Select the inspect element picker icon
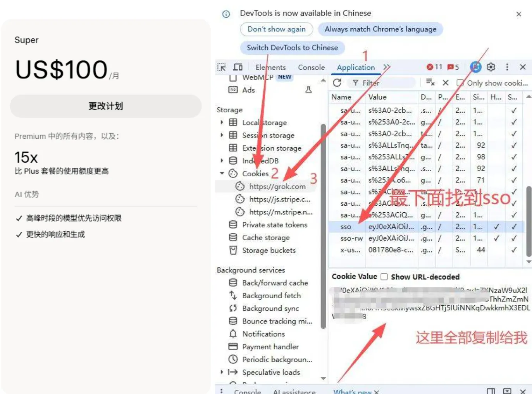The image size is (532, 394). point(222,67)
